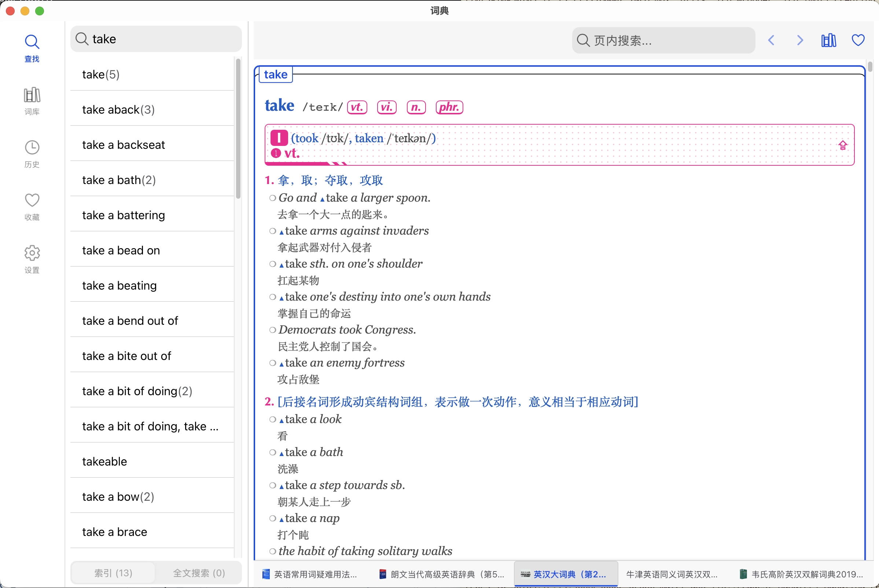Viewport: 879px width, 588px height.
Task: Go forward with the right arrow
Action: [799, 40]
